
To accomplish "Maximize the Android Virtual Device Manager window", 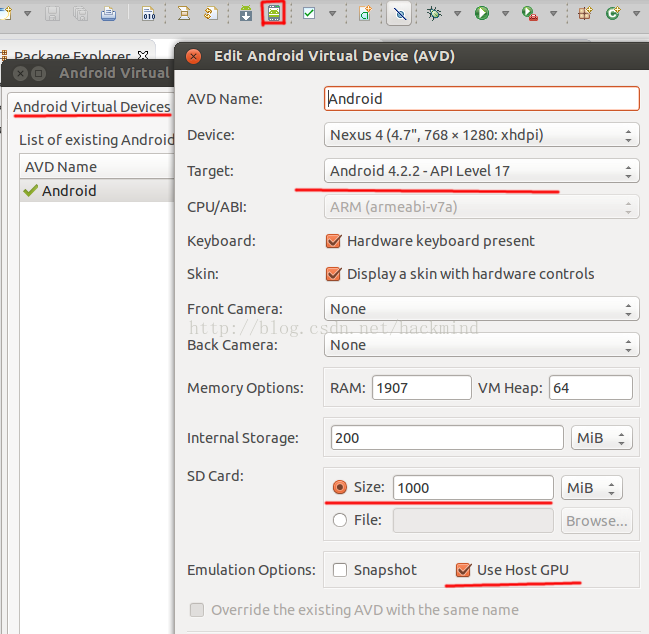I will (38, 74).
